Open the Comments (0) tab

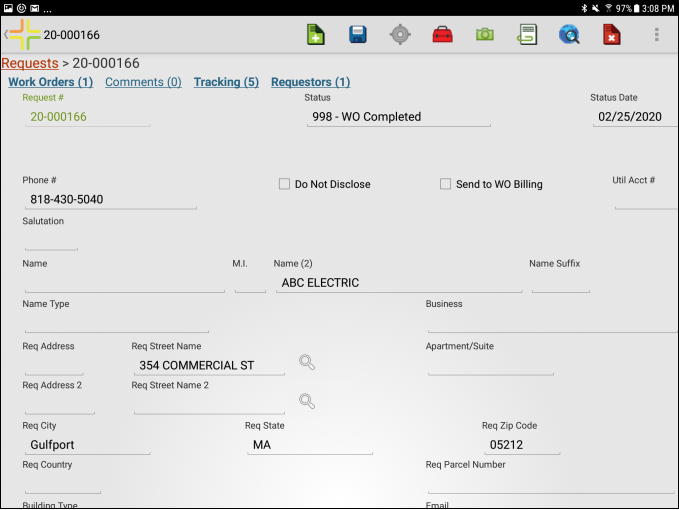tap(143, 82)
